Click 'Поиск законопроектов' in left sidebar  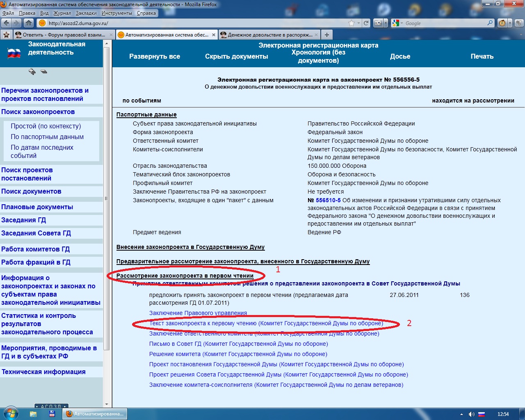[38, 112]
